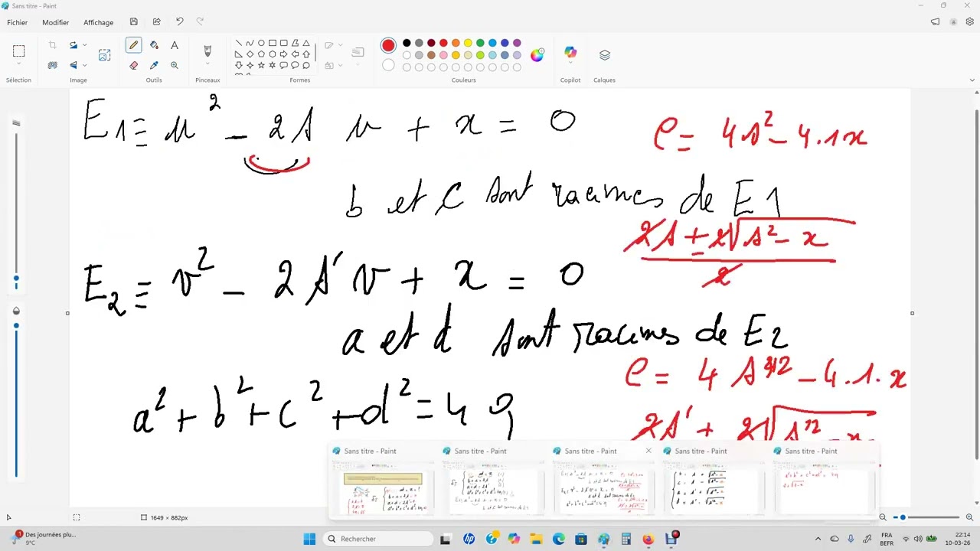Click the Redo arrow icon
This screenshot has height=551, width=980.
[200, 22]
